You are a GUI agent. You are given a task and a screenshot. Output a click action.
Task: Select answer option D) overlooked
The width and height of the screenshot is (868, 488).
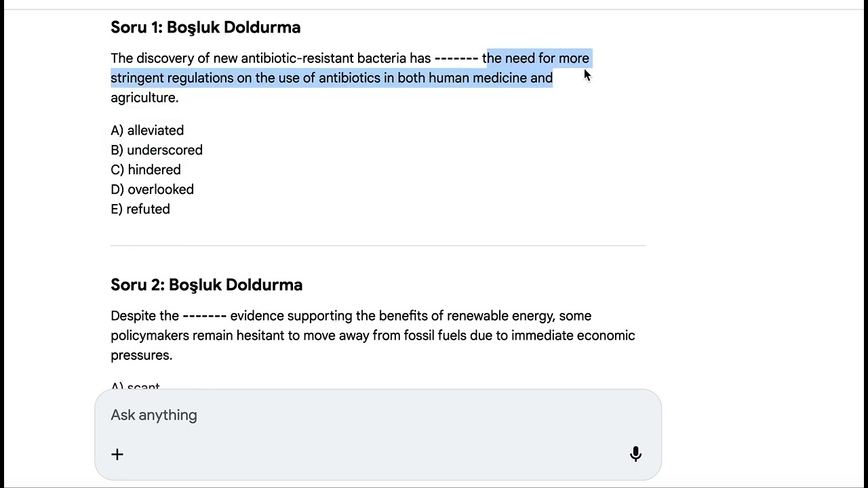click(x=152, y=189)
